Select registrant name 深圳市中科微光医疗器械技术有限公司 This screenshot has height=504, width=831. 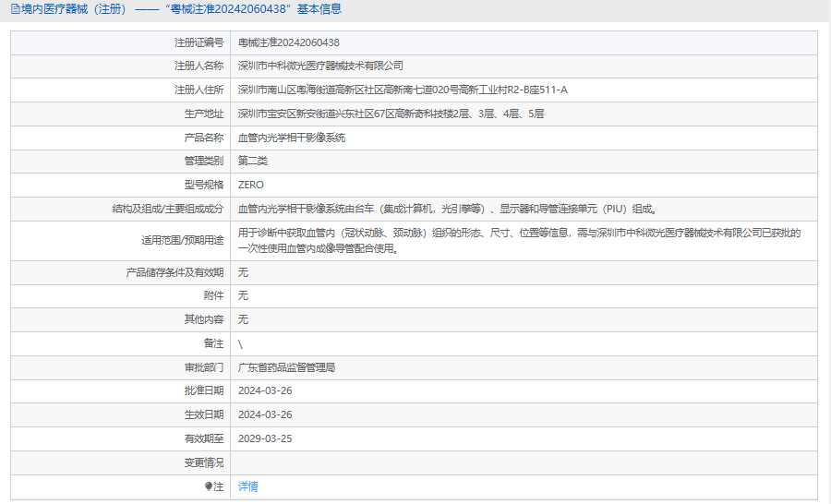pos(320,66)
